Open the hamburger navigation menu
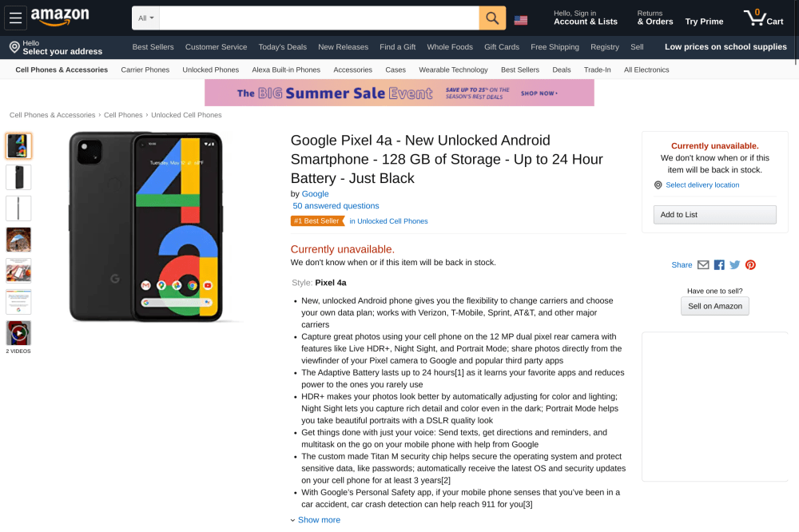This screenshot has height=532, width=799. (16, 18)
